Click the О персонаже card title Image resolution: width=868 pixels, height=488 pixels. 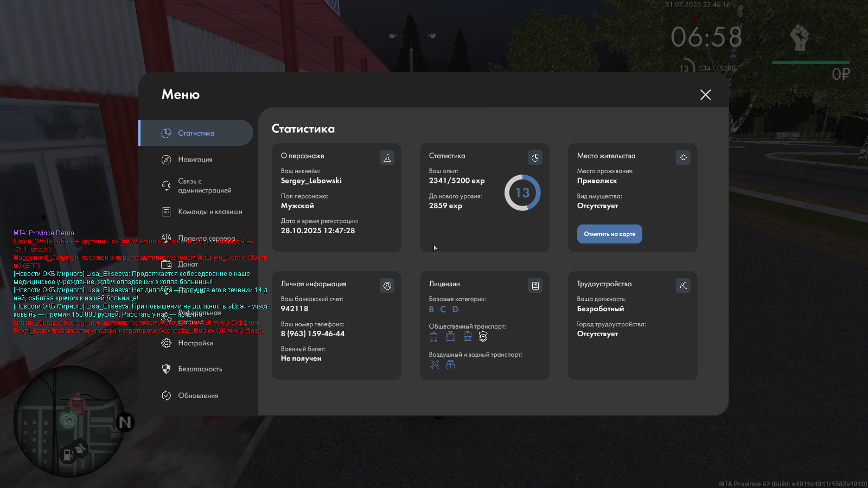pos(302,156)
